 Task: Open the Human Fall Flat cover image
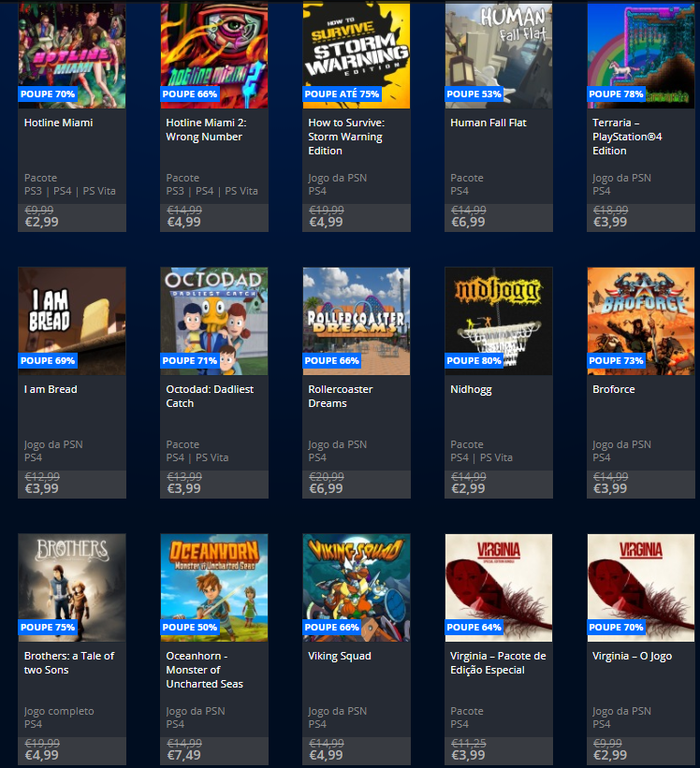[499, 55]
